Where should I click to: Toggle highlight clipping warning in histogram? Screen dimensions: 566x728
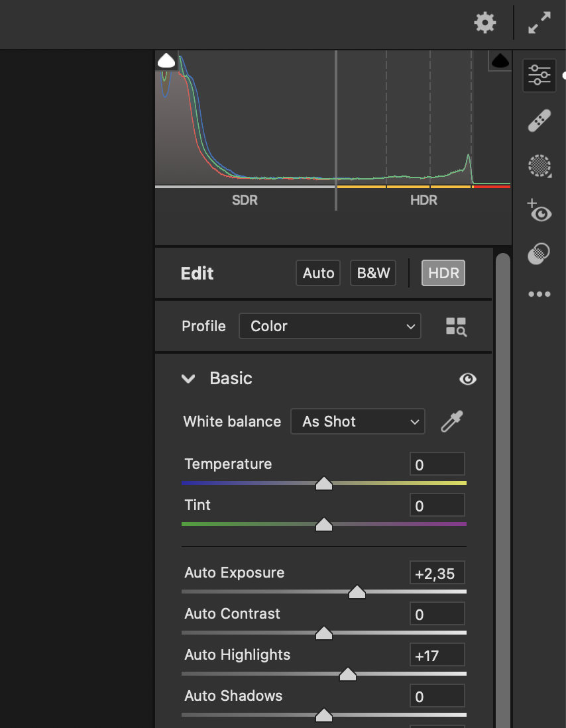(500, 61)
